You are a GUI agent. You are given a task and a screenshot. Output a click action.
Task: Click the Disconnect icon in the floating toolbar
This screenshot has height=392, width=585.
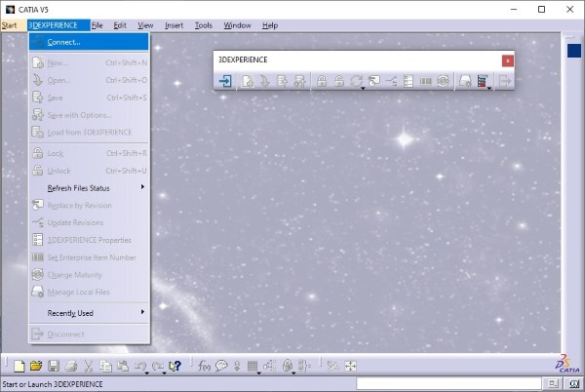point(505,81)
